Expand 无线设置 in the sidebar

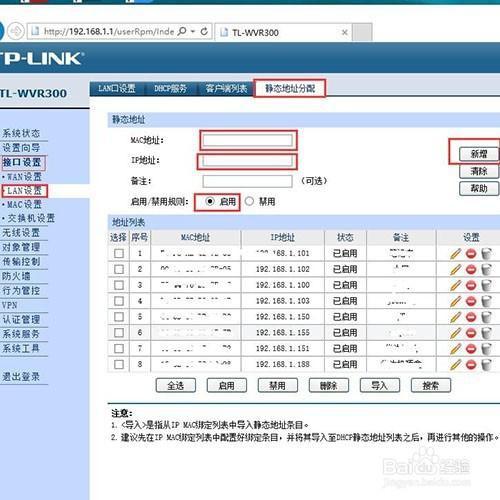(x=21, y=233)
